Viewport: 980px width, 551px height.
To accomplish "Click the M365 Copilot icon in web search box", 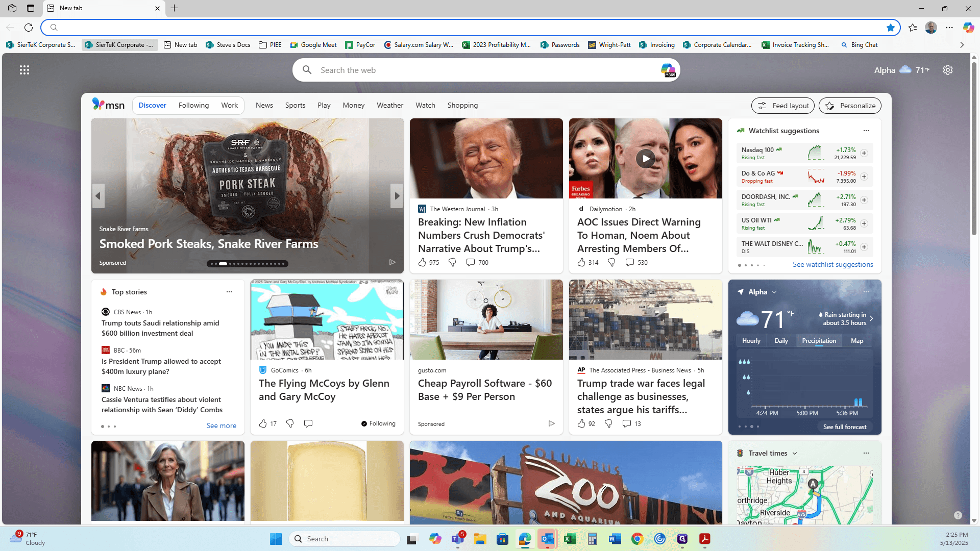I will click(668, 70).
